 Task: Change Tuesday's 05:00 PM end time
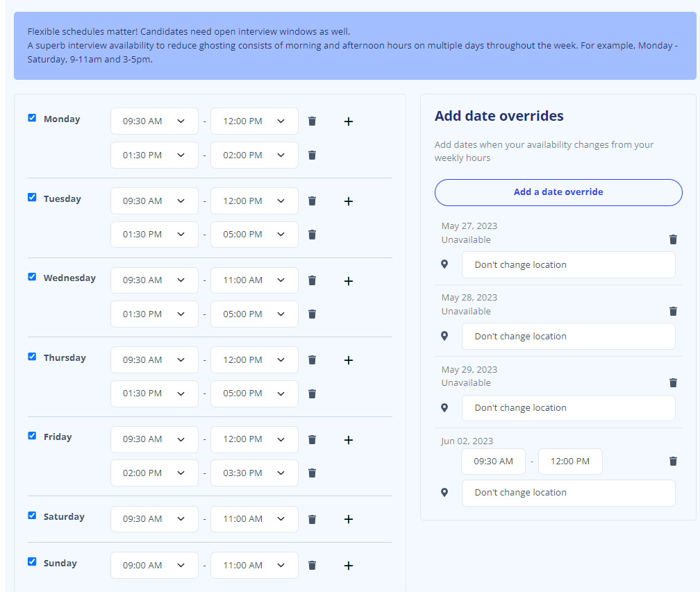pyautogui.click(x=254, y=234)
